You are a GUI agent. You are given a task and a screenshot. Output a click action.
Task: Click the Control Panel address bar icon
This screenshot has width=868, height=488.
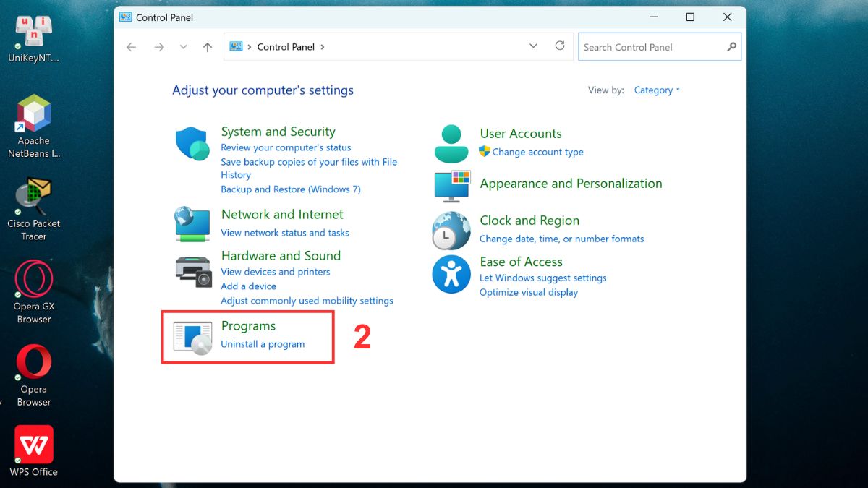[x=236, y=46]
